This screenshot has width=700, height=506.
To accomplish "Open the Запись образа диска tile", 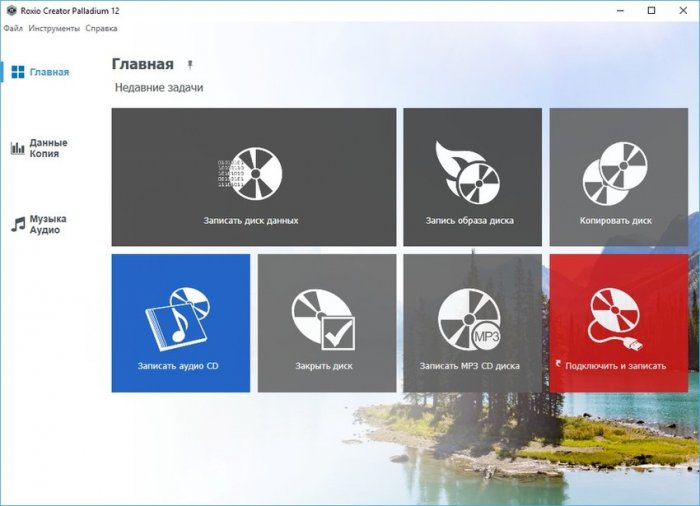I will click(473, 177).
